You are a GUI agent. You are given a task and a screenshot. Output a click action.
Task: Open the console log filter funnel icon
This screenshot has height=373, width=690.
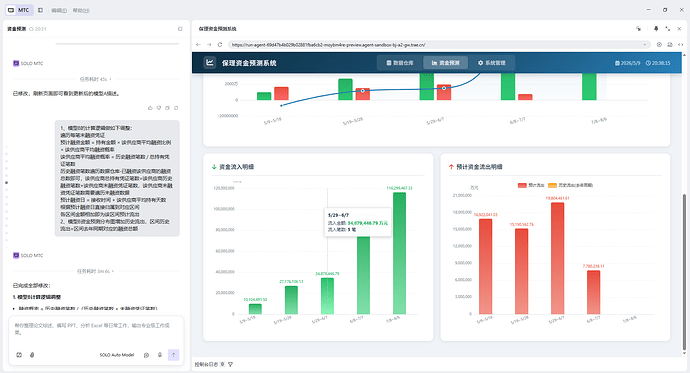(231, 364)
